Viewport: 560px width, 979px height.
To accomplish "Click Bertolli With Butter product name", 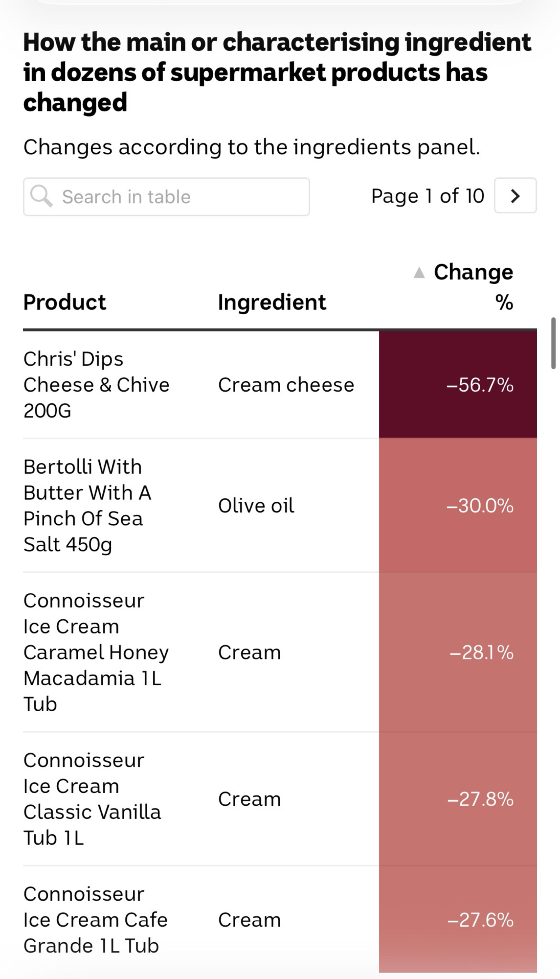I will (87, 506).
